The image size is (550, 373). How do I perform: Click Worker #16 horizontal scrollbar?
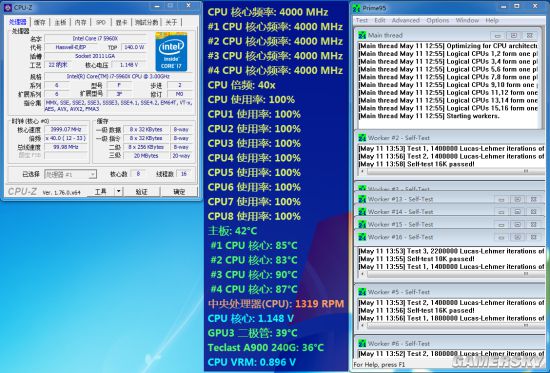coord(452,274)
